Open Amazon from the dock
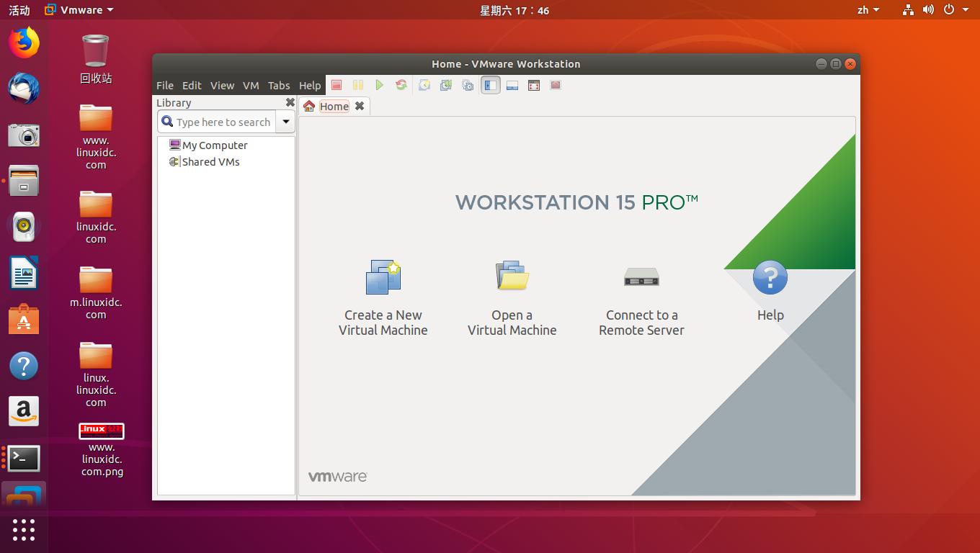This screenshot has width=980, height=553. 24,412
